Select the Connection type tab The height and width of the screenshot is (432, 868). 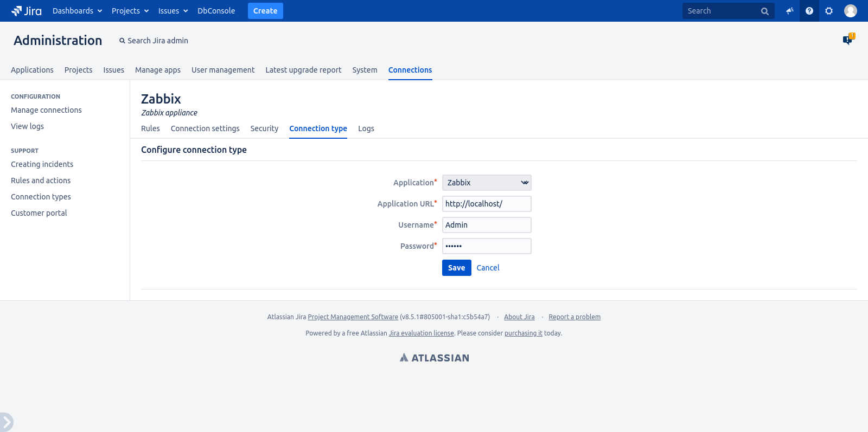(x=318, y=128)
